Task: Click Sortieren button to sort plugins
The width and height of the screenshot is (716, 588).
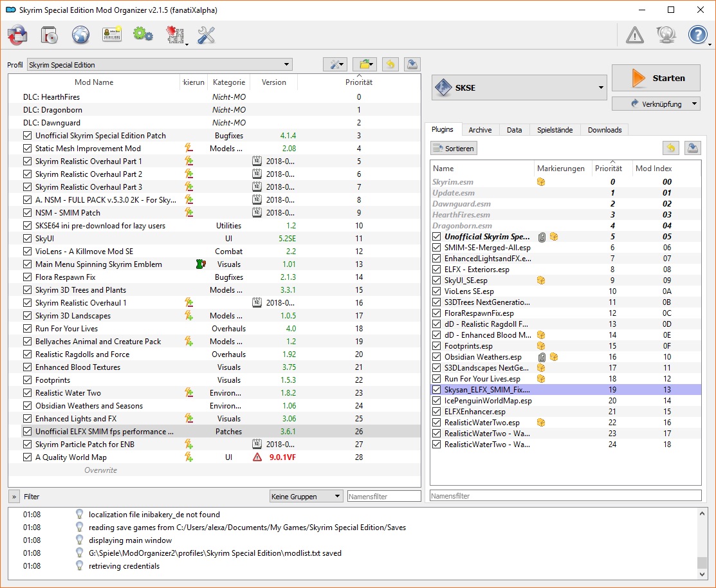Action: 454,149
